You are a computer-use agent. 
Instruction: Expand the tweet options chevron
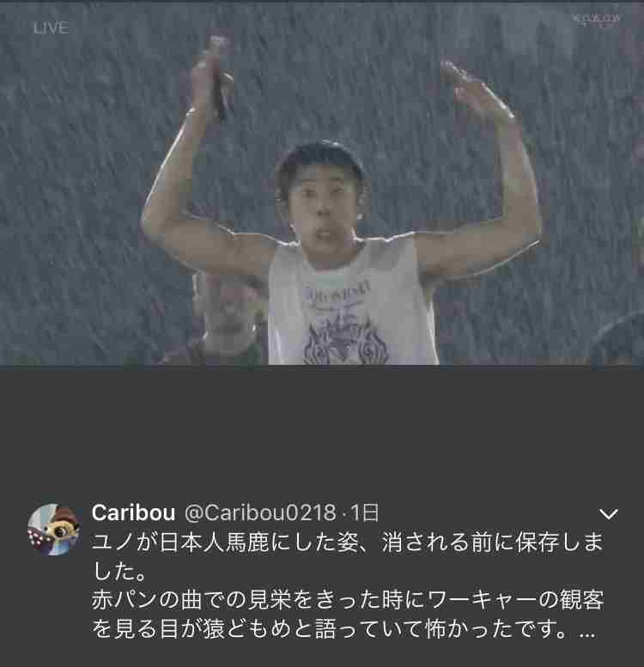(609, 514)
